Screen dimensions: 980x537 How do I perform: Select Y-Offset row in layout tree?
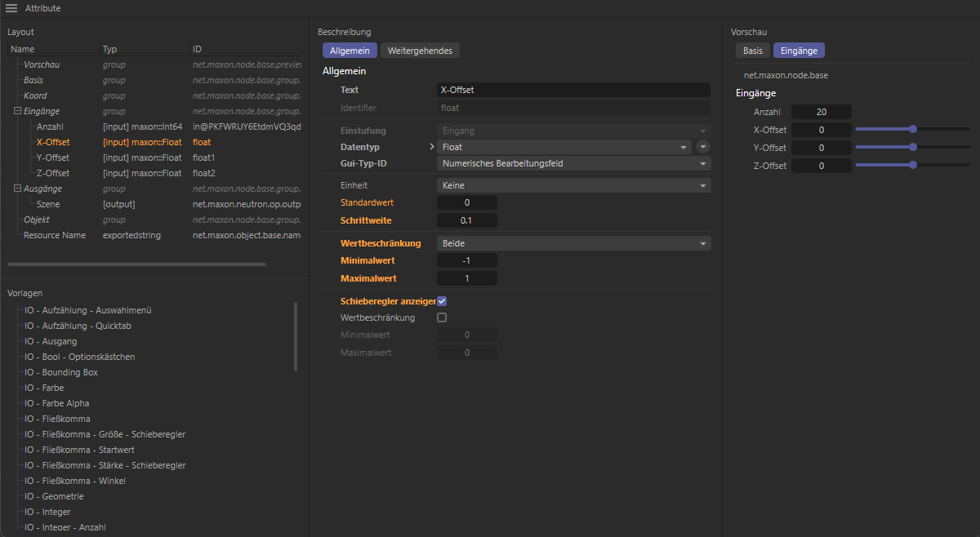[53, 158]
